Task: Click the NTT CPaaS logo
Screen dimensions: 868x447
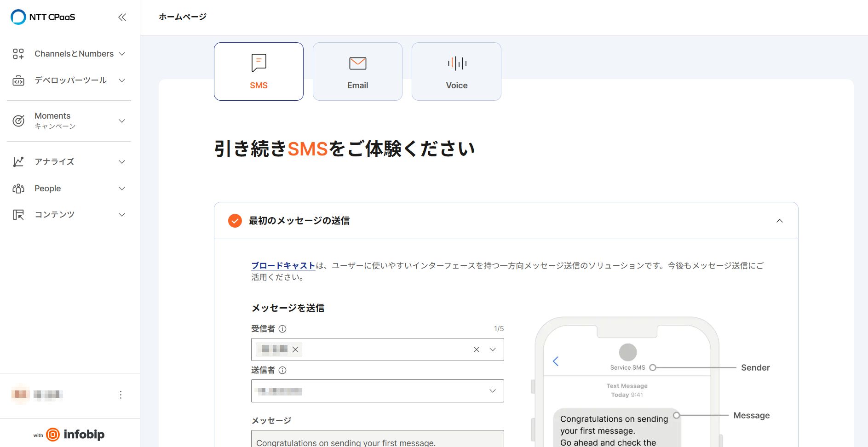Action: pyautogui.click(x=43, y=17)
